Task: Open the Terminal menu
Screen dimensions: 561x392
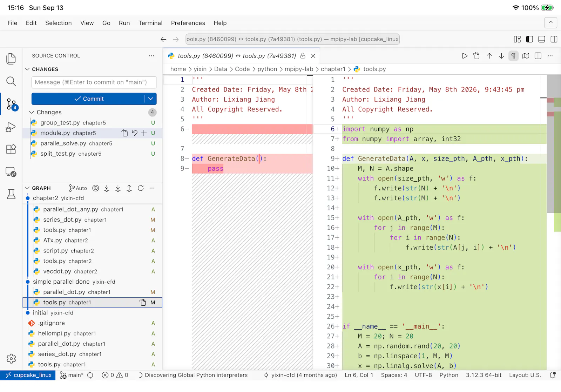Action: tap(150, 23)
